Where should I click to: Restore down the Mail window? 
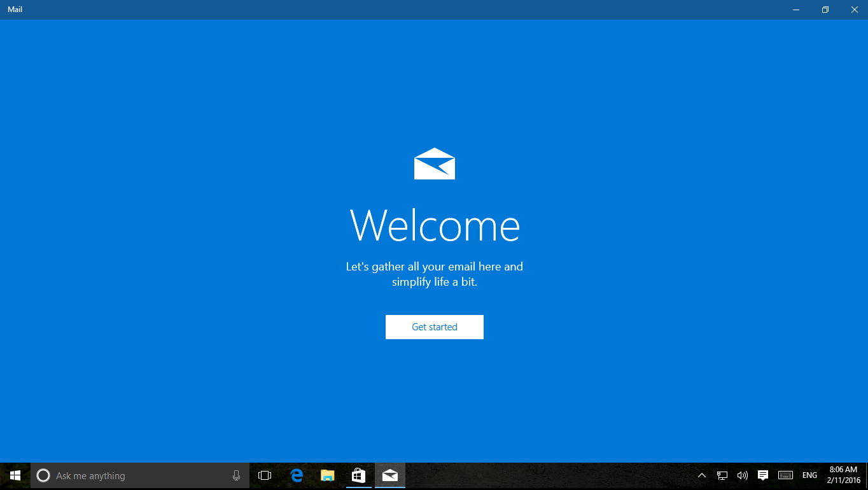(825, 10)
